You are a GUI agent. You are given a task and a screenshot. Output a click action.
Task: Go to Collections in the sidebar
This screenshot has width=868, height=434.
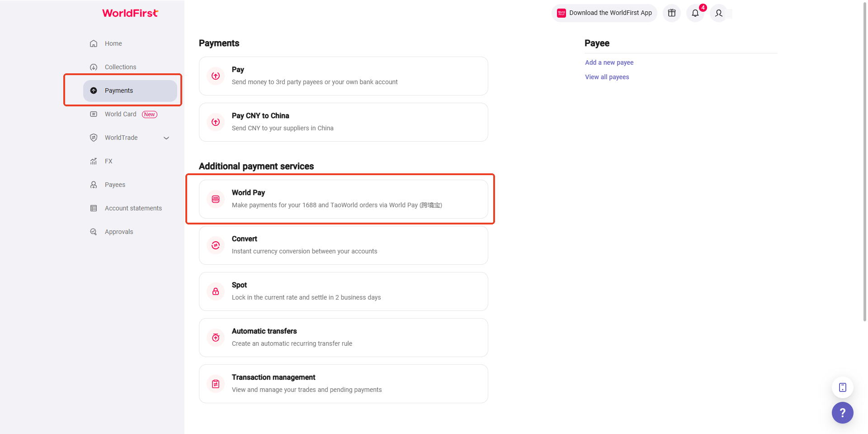(120, 67)
